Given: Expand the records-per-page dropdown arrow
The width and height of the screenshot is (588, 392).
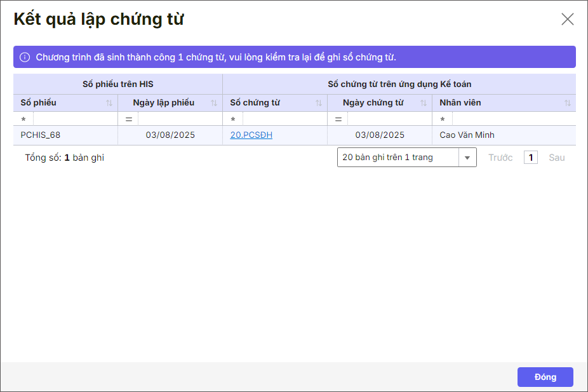Looking at the screenshot, I should pyautogui.click(x=467, y=158).
